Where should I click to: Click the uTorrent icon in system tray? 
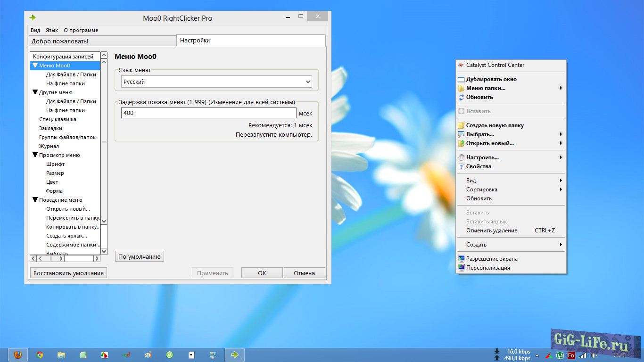[560, 355]
